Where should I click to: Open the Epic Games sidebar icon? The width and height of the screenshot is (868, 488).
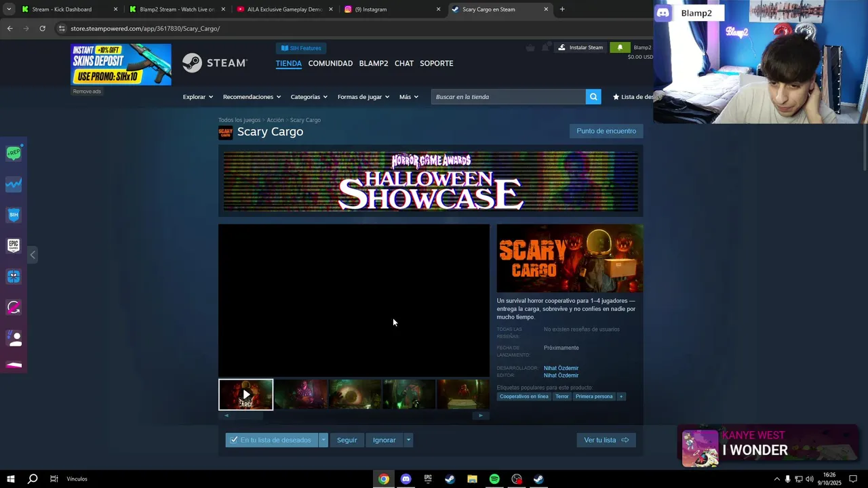[14, 245]
